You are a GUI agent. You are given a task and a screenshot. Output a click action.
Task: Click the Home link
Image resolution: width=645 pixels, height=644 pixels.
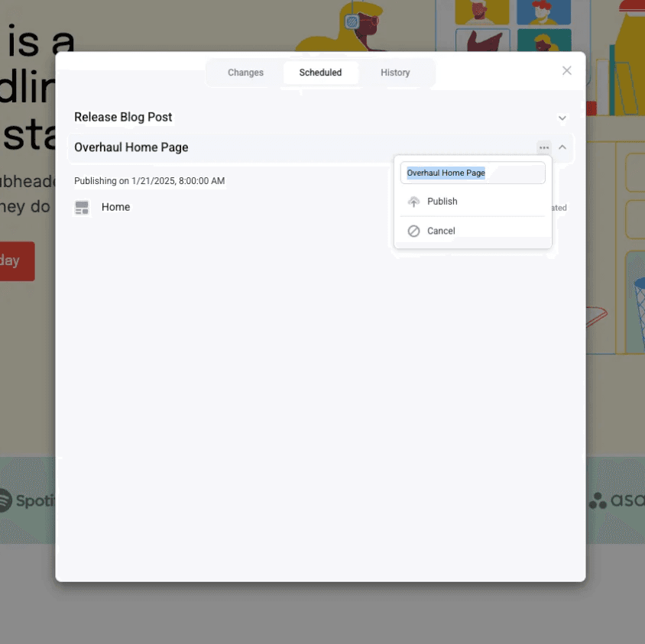coord(115,207)
